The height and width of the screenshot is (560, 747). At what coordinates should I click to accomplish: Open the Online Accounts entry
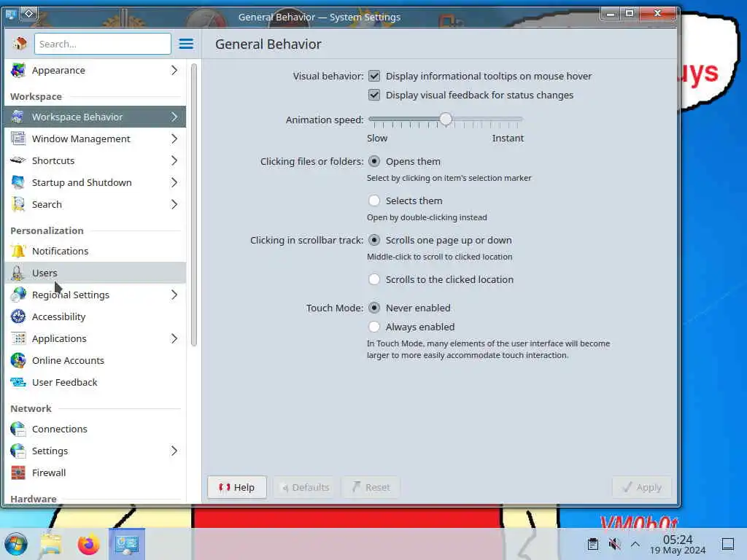point(96,360)
